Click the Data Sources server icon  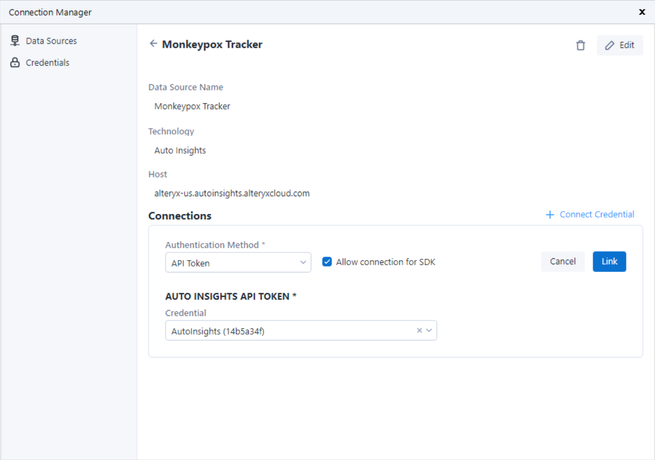15,41
